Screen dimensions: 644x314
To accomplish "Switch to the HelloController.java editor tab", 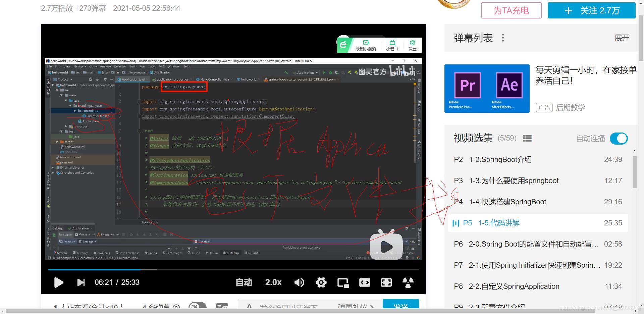I will [x=214, y=79].
